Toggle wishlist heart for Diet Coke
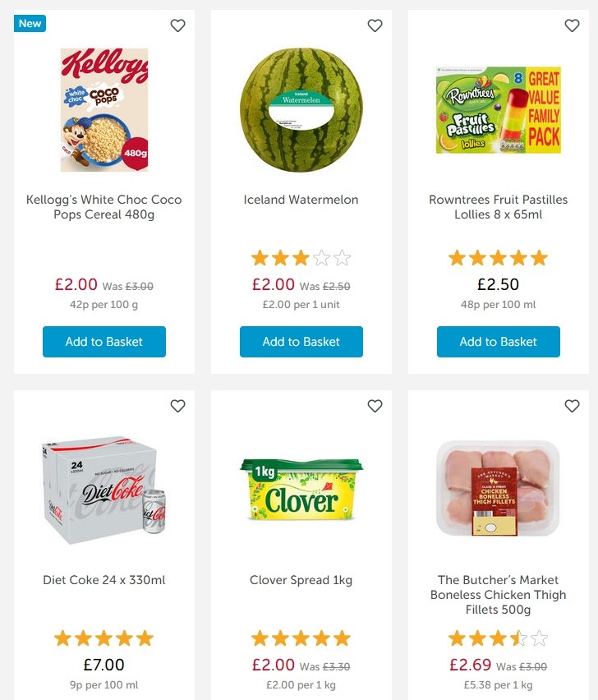This screenshot has height=700, width=598. click(x=177, y=406)
